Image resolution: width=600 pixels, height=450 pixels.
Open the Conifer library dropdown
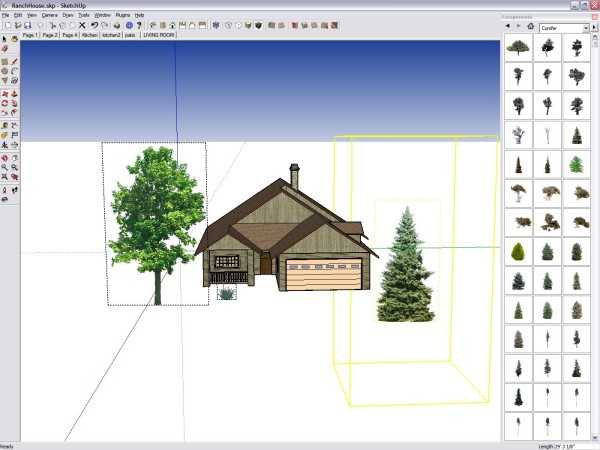pyautogui.click(x=585, y=28)
